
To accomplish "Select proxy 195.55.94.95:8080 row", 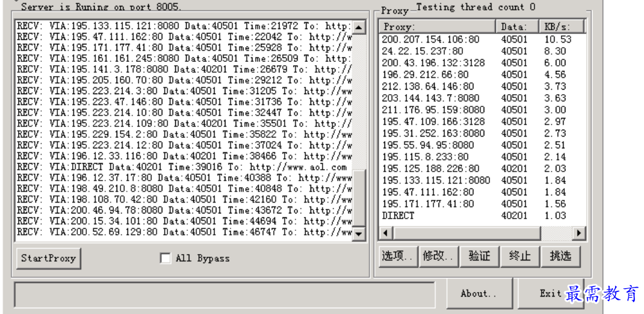I will [482, 145].
